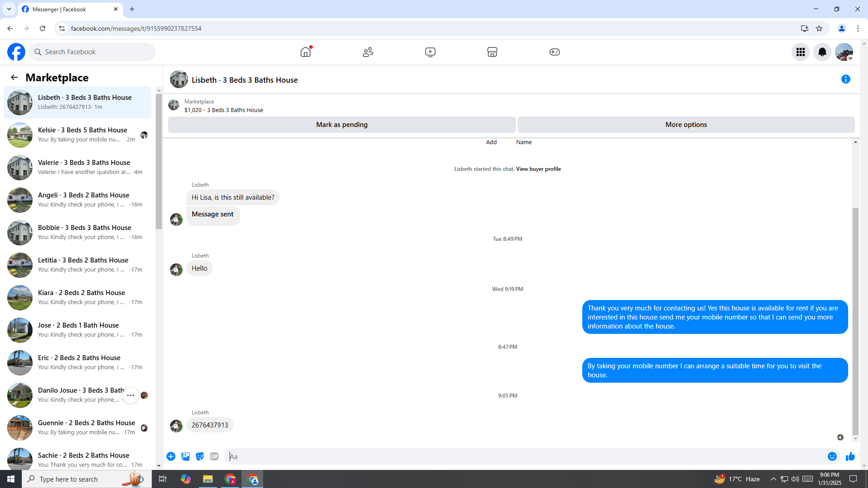The height and width of the screenshot is (488, 868).
Task: Focus the Search Facebook field
Action: [92, 52]
